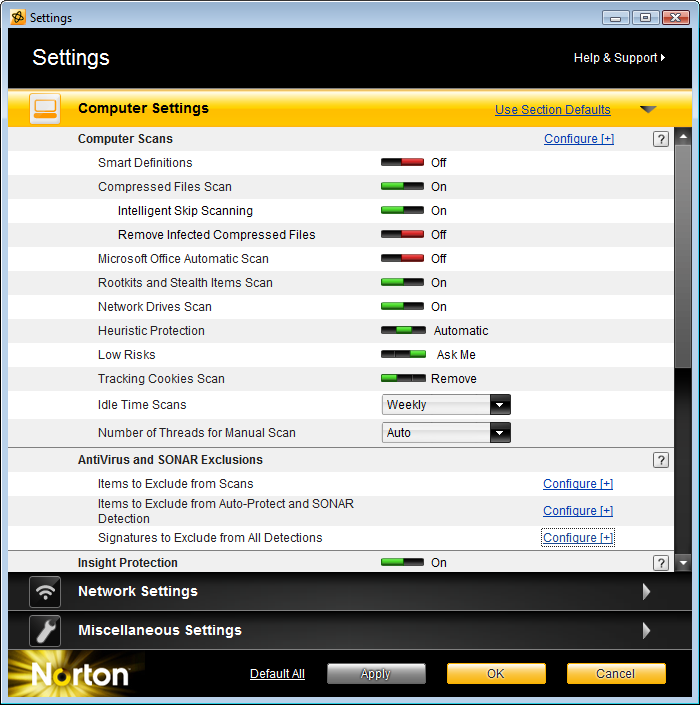Viewport: 700px width, 705px height.
Task: Select the Miscellaneous Settings header
Action: [x=349, y=630]
